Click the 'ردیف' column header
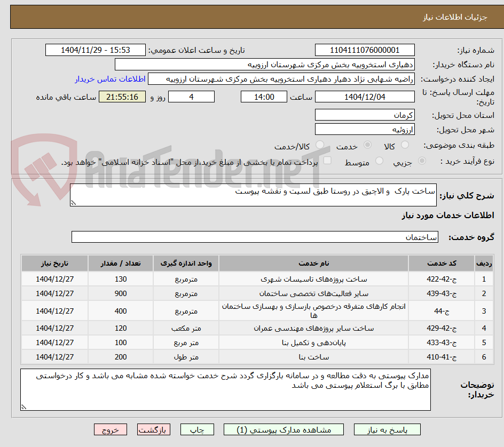This screenshot has height=447, width=504. (484, 264)
